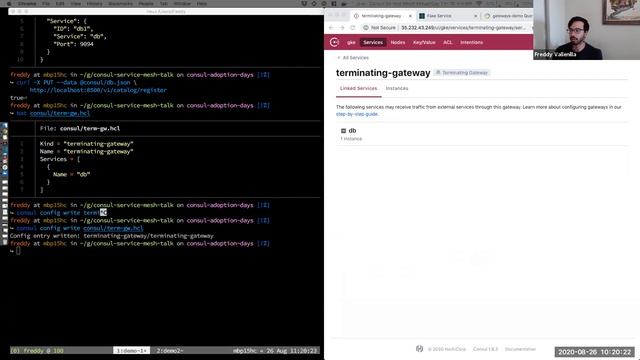Select the 2:demo2 tmux window in status bar
Viewport: 640px width, 360px height.
point(170,350)
